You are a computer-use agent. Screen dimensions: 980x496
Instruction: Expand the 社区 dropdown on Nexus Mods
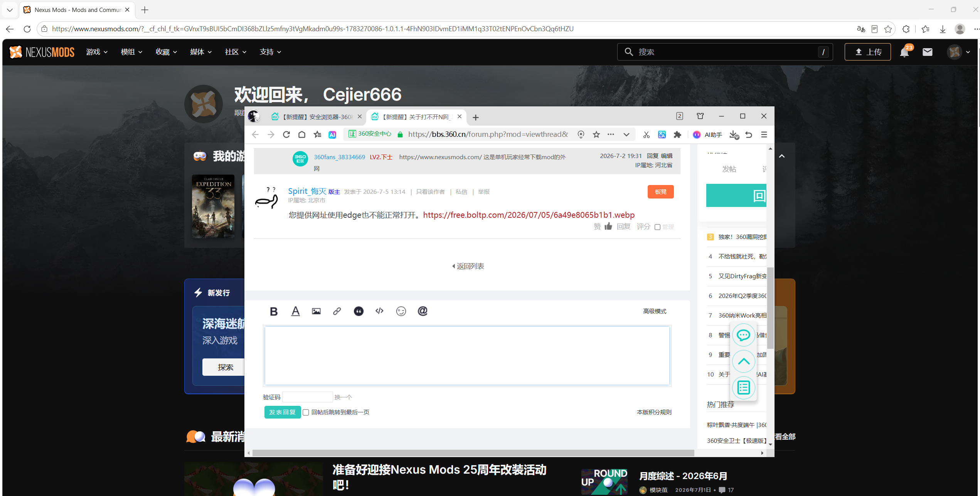tap(236, 52)
